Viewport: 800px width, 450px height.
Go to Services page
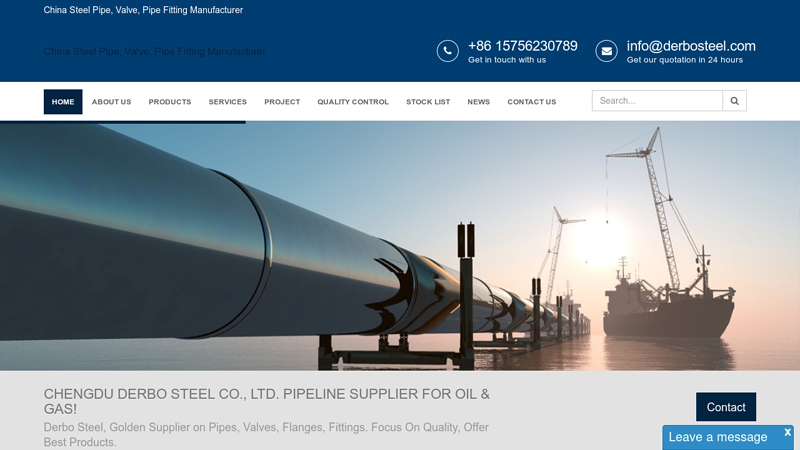click(228, 102)
